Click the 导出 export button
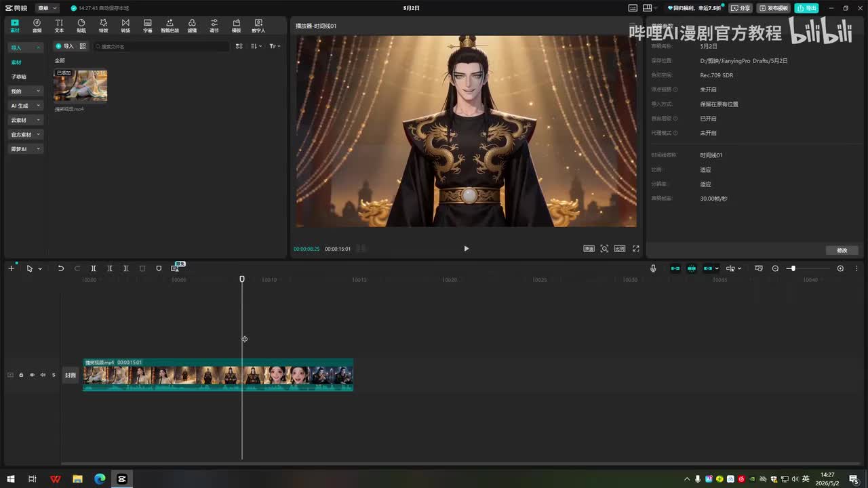Screen dimensions: 868x488 (x=807, y=8)
